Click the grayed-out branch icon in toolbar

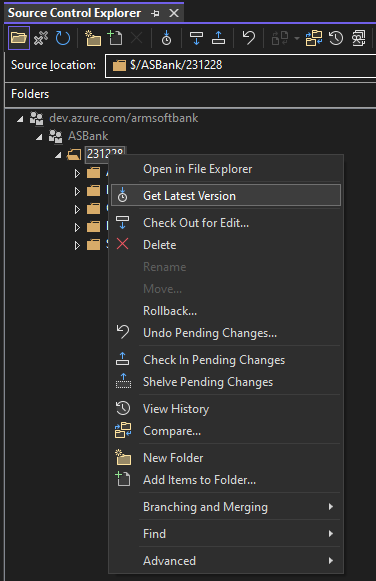pyautogui.click(x=280, y=38)
